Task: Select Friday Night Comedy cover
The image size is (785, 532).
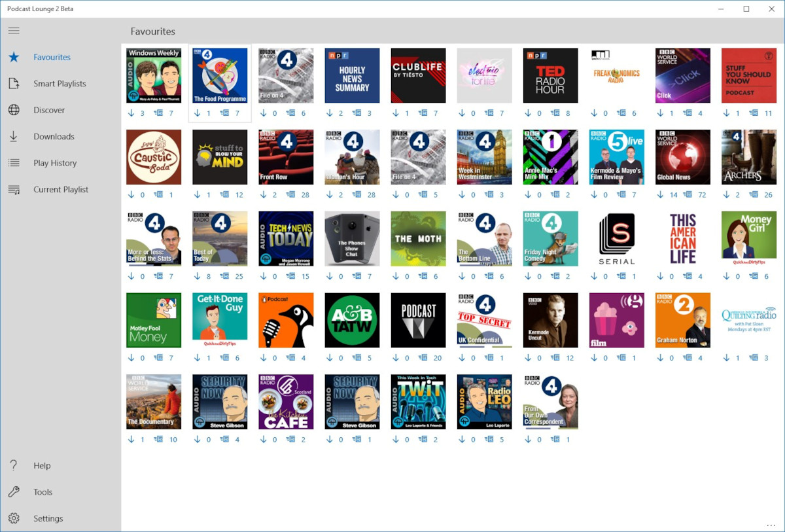Action: (550, 239)
